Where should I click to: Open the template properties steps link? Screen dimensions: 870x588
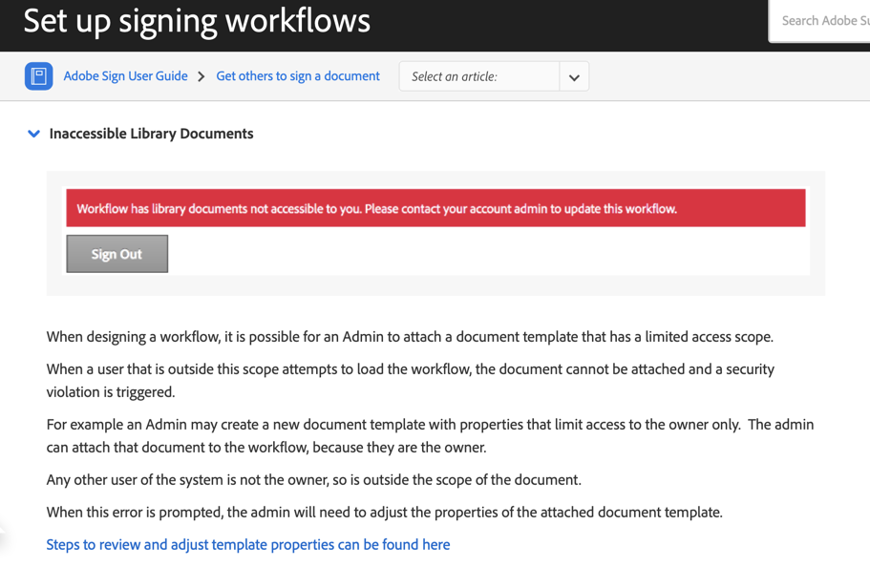coord(248,544)
